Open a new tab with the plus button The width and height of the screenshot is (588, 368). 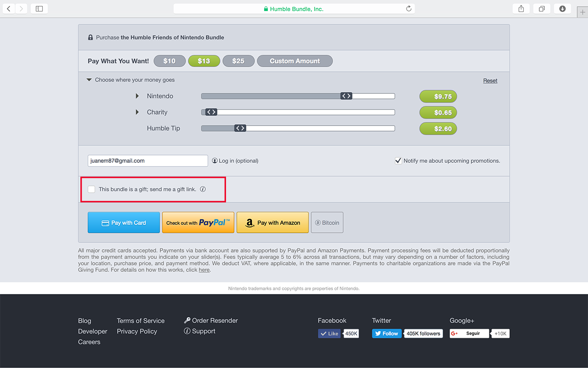(x=582, y=12)
